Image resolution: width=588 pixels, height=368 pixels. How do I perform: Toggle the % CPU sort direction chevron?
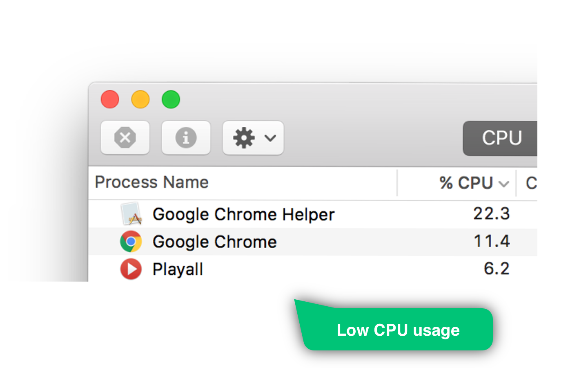pos(504,184)
